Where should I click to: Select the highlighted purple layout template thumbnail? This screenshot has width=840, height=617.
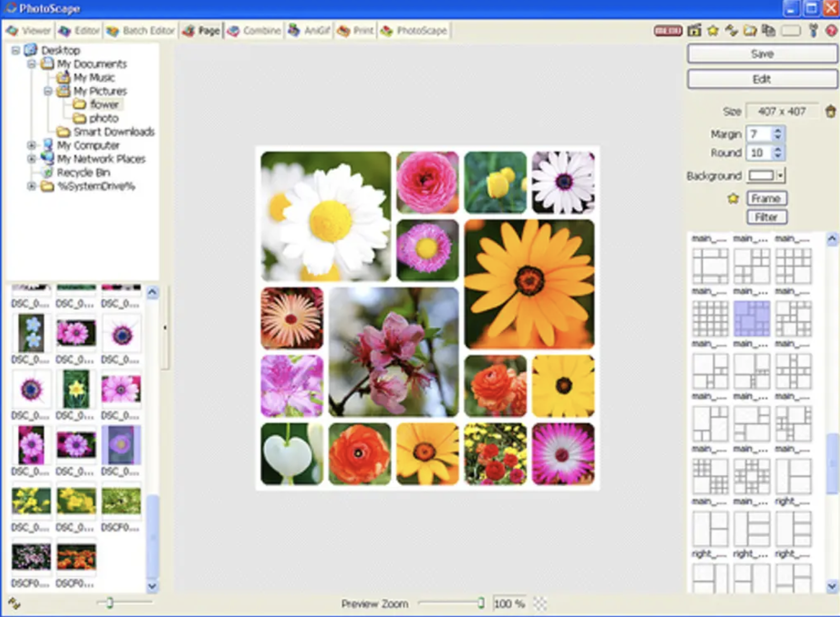pyautogui.click(x=751, y=319)
